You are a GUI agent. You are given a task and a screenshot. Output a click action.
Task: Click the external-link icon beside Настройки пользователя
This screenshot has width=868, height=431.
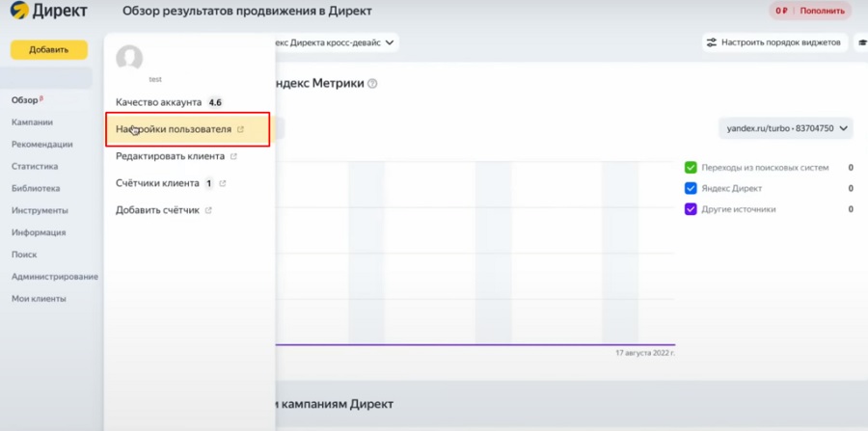(x=240, y=129)
